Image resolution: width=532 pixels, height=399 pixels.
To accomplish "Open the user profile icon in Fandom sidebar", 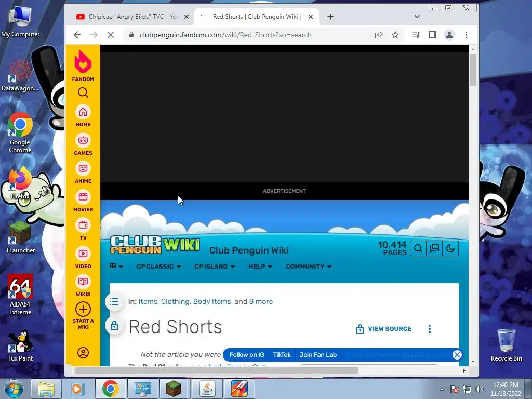I will tap(83, 353).
